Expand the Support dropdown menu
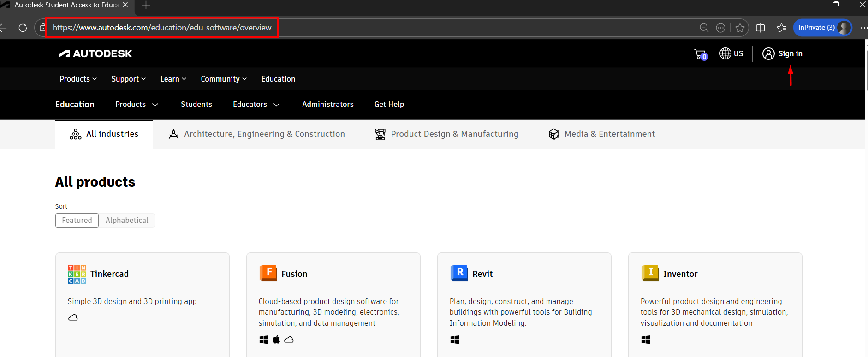868x357 pixels. tap(128, 79)
